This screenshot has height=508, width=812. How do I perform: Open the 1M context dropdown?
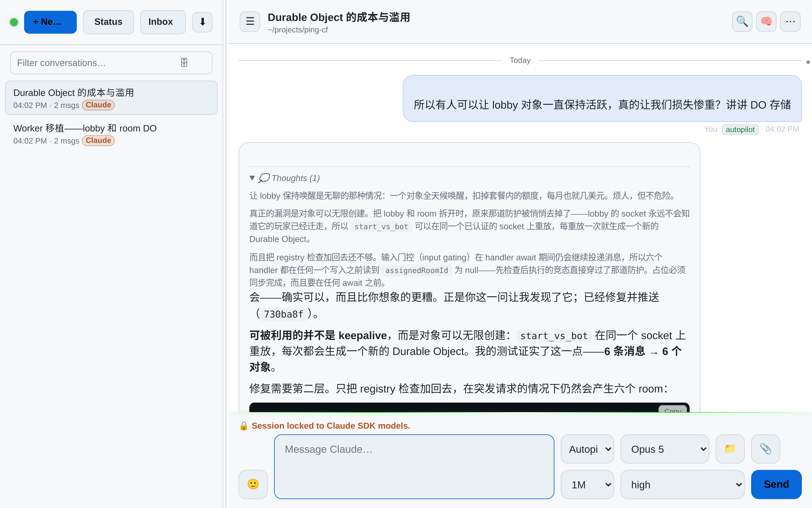click(x=587, y=485)
